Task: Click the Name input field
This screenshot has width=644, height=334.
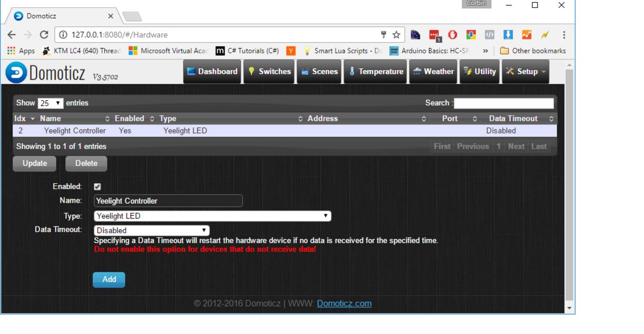Action: pyautogui.click(x=168, y=201)
